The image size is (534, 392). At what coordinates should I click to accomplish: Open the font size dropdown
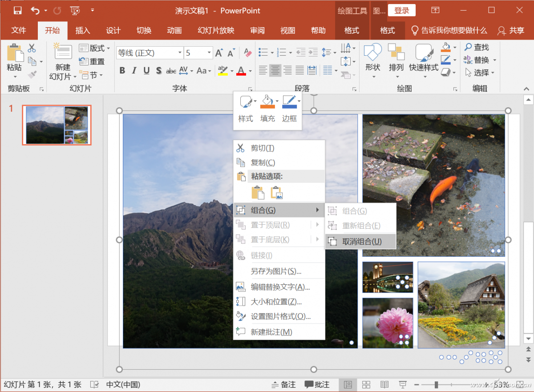point(210,53)
